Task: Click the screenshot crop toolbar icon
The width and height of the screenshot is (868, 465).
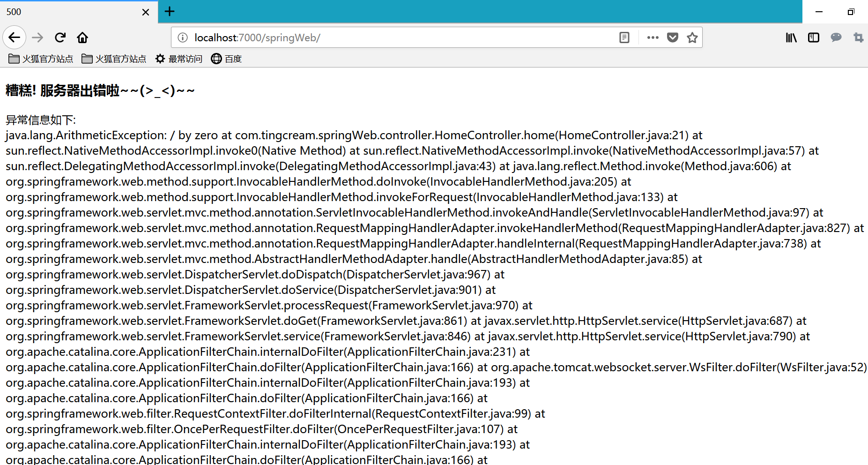Action: [858, 37]
